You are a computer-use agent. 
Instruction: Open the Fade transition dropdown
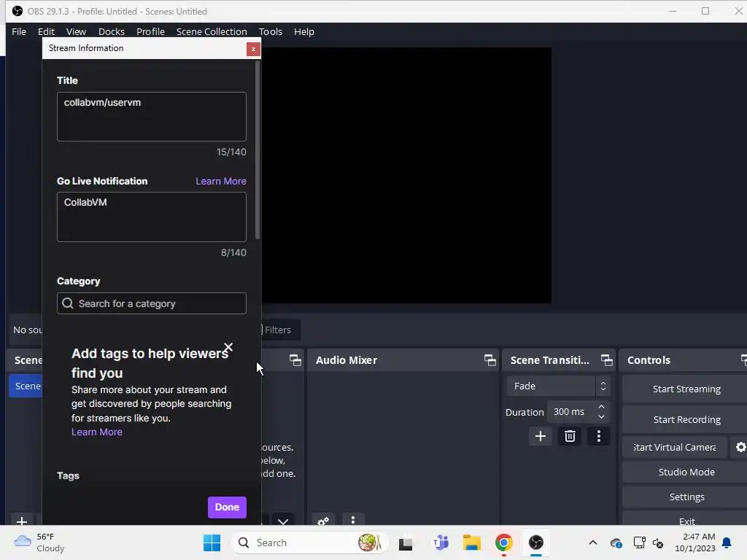coord(558,386)
